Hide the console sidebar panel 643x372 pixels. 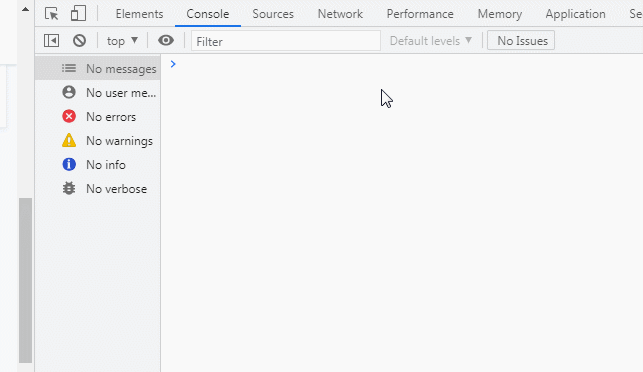point(52,41)
